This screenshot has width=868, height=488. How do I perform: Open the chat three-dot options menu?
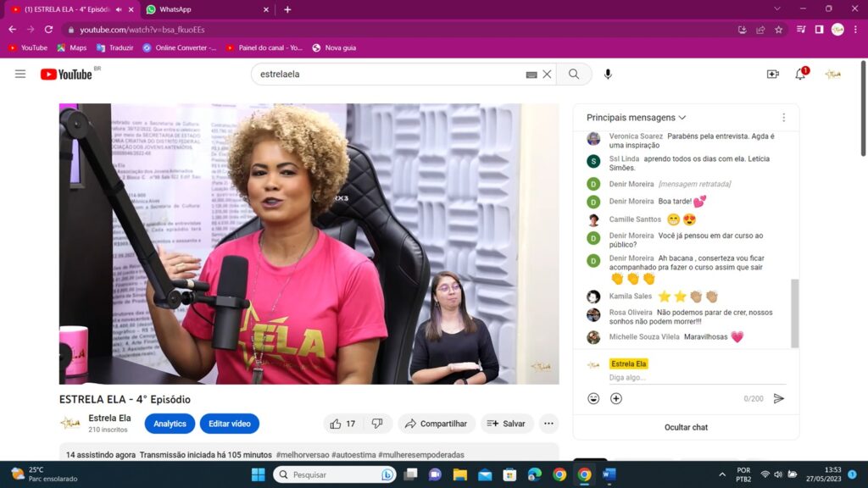coord(783,118)
